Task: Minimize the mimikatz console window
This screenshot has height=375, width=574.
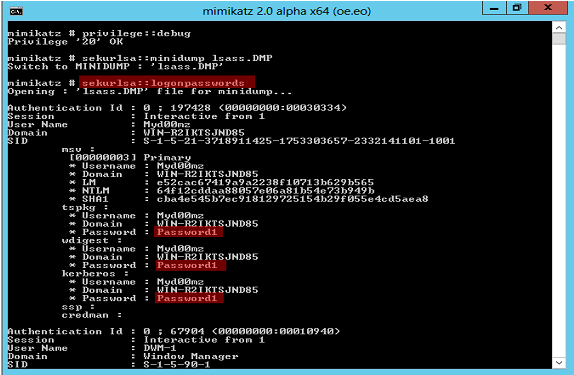Action: [x=494, y=8]
